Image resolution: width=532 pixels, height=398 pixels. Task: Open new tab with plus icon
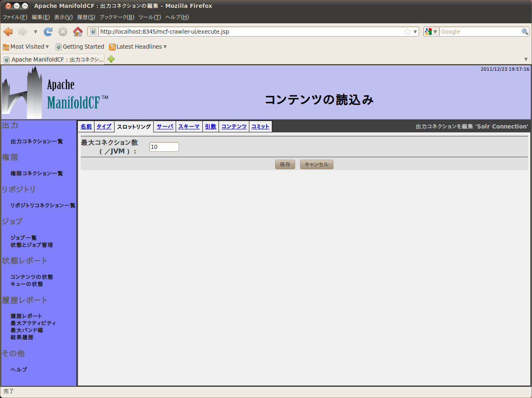(111, 59)
